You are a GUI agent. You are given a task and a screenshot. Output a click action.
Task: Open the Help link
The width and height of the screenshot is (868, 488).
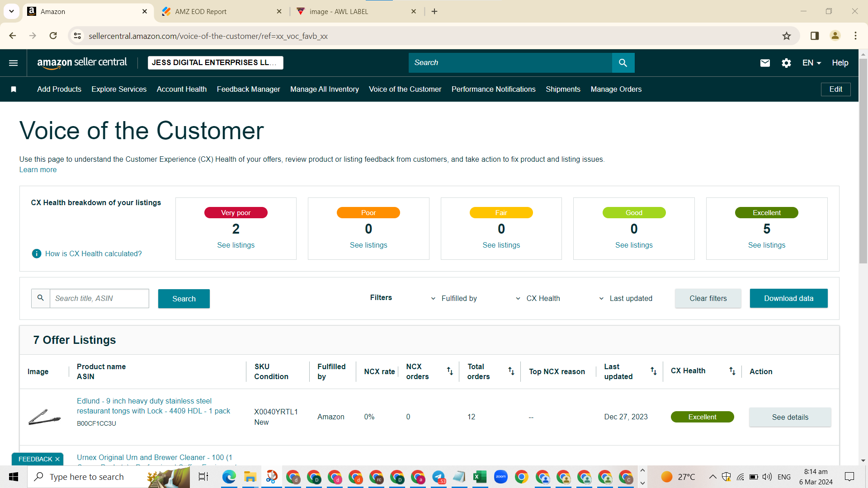tap(840, 63)
